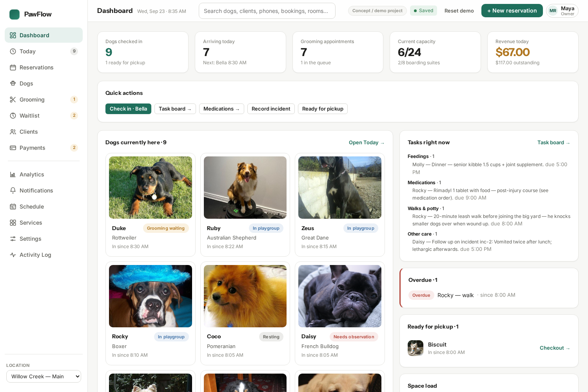The height and width of the screenshot is (392, 588).
Task: Click the Arriving today stat card
Action: [x=240, y=52]
